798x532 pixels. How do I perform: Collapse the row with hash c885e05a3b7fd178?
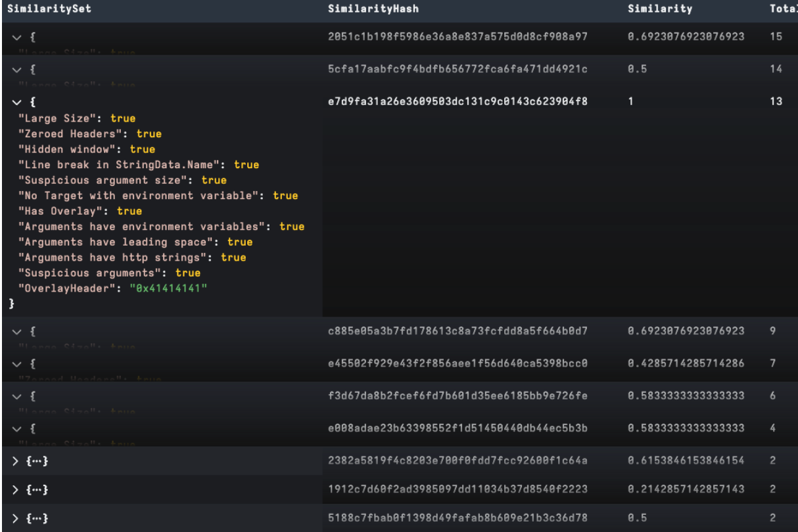pyautogui.click(x=16, y=332)
